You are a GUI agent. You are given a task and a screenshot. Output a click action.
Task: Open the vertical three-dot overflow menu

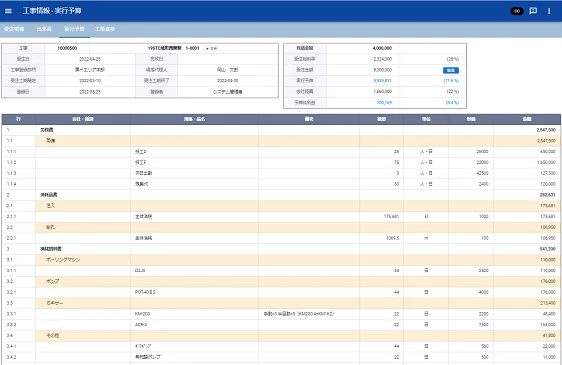549,11
